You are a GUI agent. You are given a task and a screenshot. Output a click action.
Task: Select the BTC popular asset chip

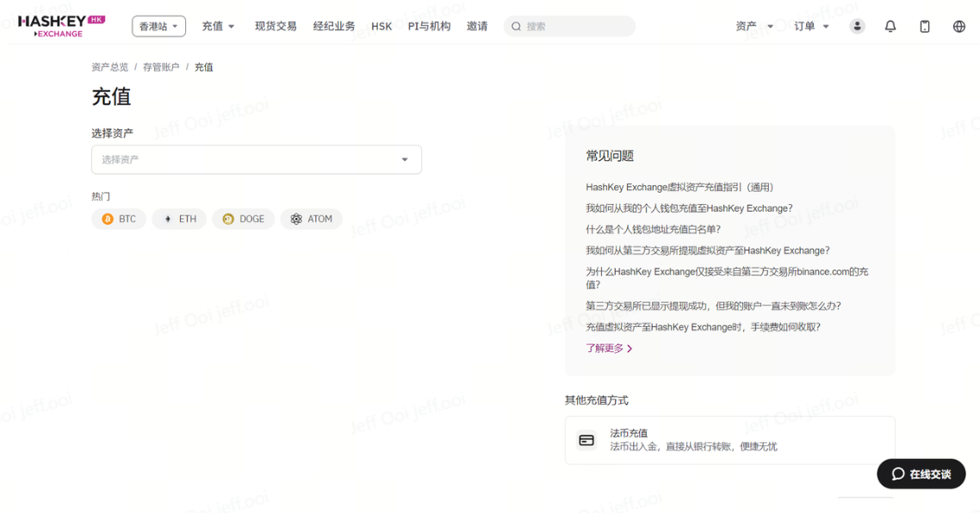click(119, 219)
